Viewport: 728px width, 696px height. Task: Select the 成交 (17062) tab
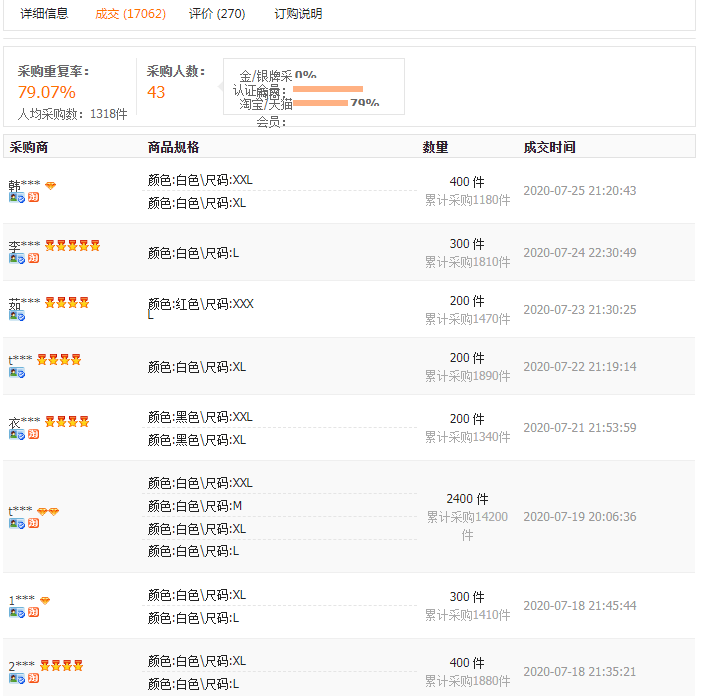click(130, 14)
